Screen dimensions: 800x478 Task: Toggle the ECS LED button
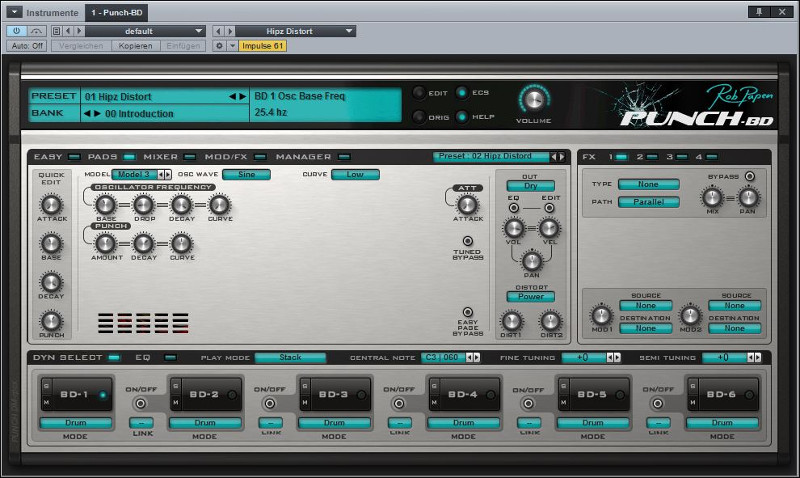tap(462, 92)
